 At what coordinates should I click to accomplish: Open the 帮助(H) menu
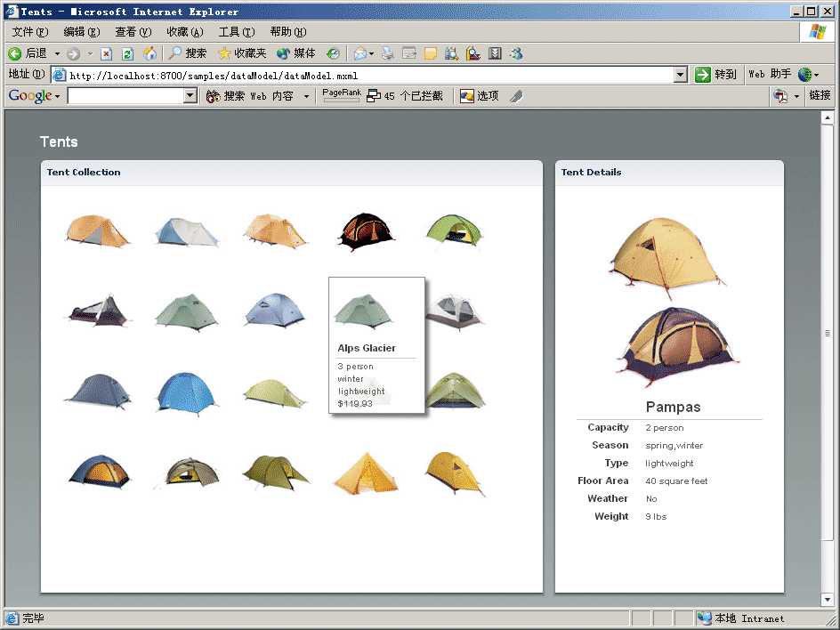click(x=288, y=32)
